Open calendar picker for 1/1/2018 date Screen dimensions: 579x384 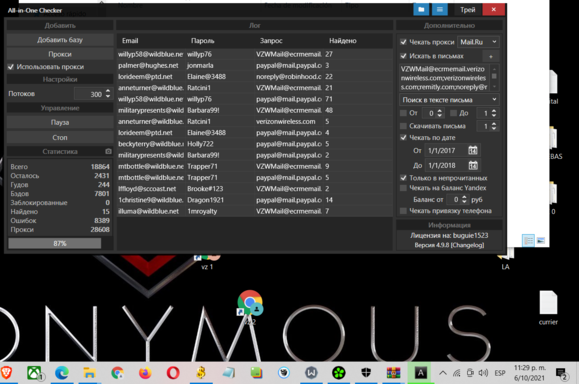tap(473, 165)
